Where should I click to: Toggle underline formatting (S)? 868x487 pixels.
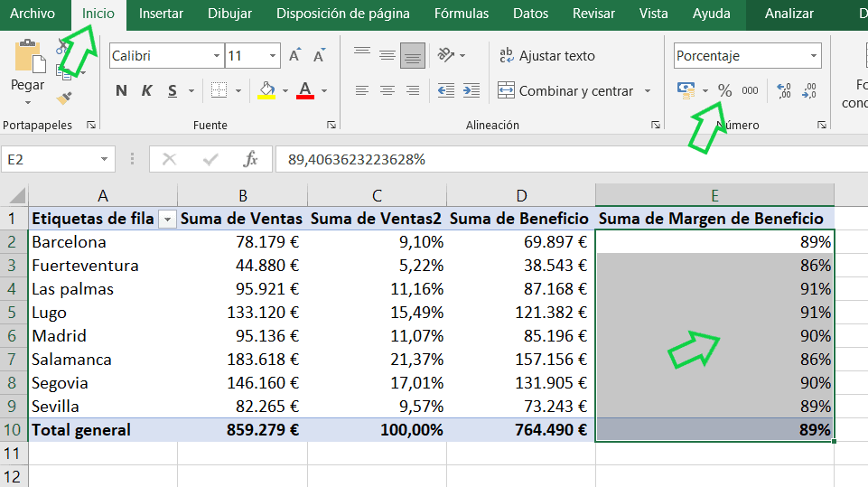pos(173,90)
